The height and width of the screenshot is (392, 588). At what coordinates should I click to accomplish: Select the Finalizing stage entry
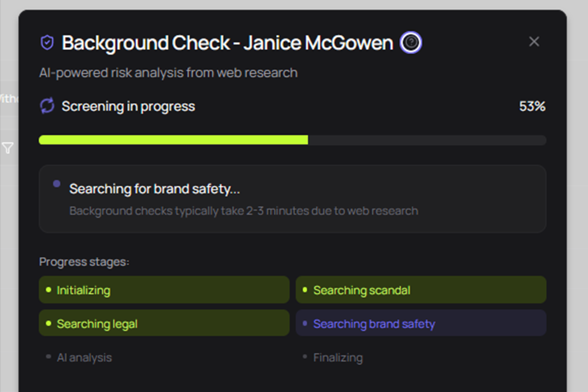click(x=338, y=357)
